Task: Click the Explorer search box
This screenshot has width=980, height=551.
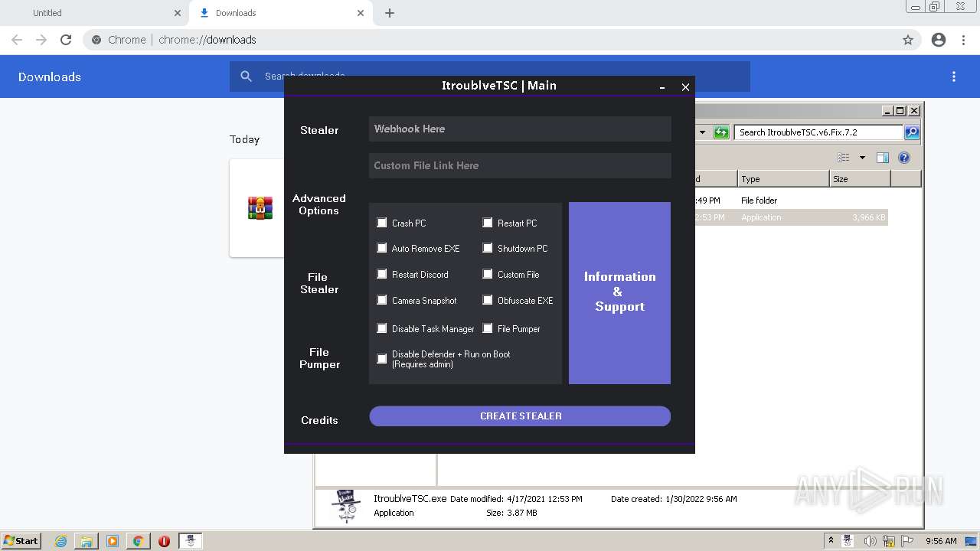Action: pos(818,132)
